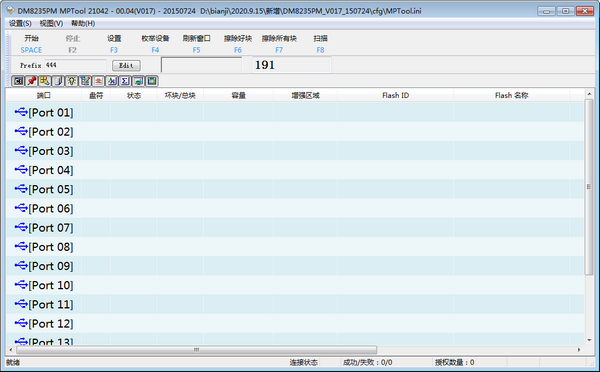
Task: Select the [Port 02] row label
Action: click(51, 132)
